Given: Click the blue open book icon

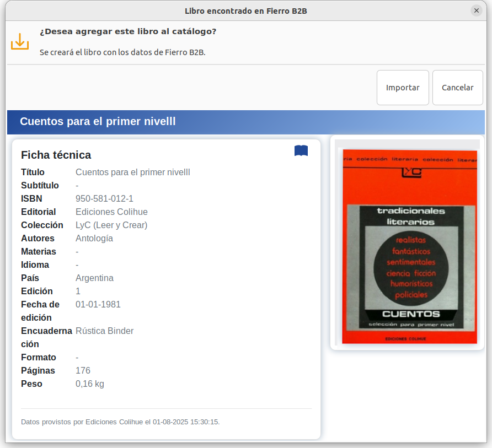Looking at the screenshot, I should click(301, 151).
